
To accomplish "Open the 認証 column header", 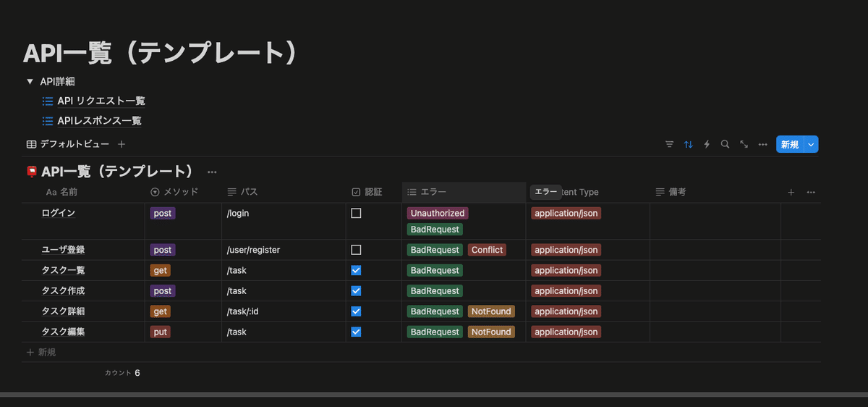I will (x=374, y=192).
